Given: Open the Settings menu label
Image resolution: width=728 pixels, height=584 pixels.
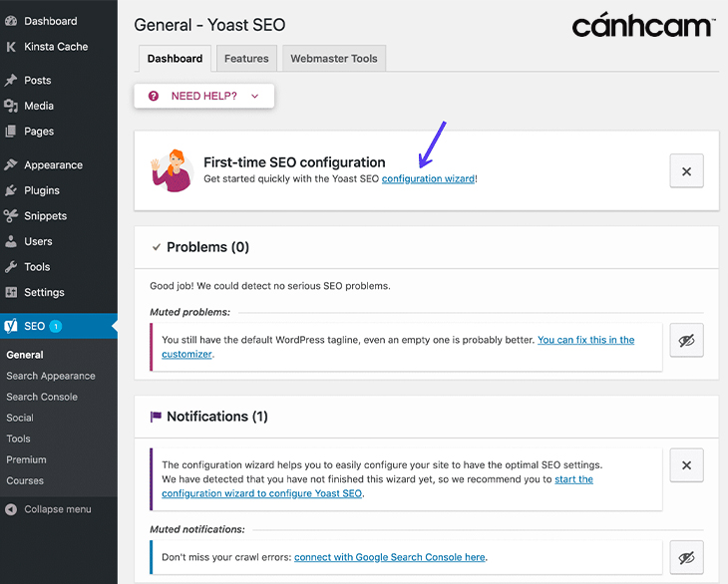Looking at the screenshot, I should click(44, 293).
